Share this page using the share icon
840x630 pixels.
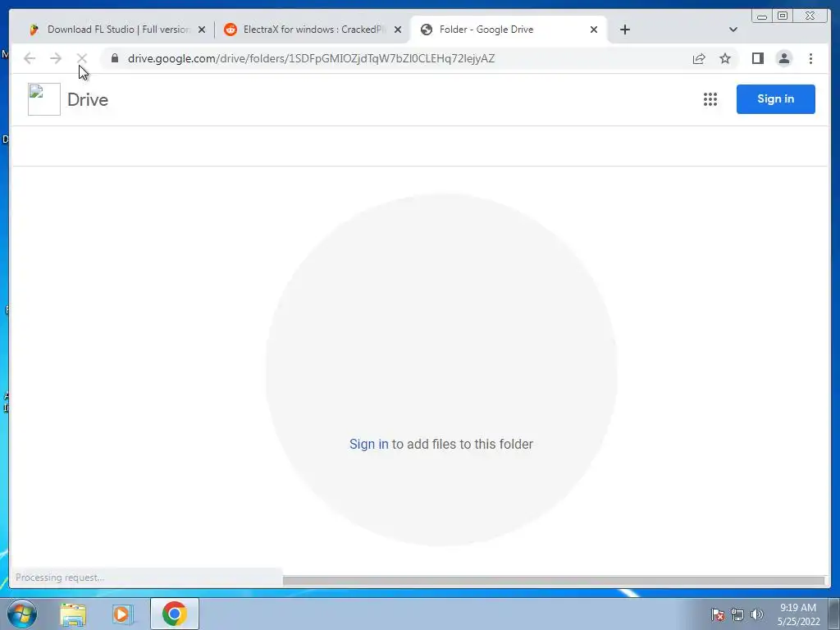(x=699, y=58)
